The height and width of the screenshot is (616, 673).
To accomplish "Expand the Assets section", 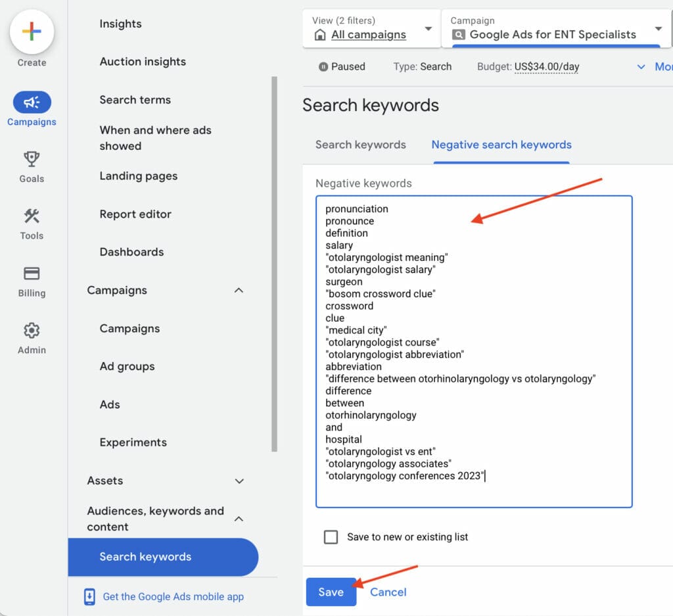I will [239, 481].
